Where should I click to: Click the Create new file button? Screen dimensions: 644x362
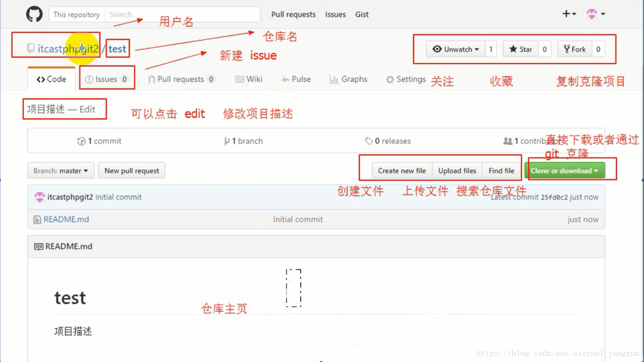(x=402, y=170)
